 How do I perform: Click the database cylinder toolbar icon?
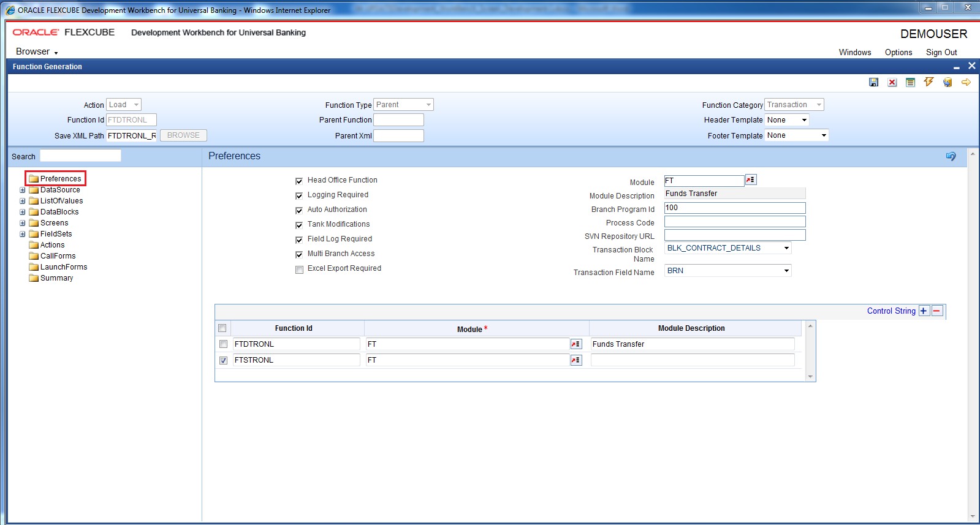pos(948,82)
